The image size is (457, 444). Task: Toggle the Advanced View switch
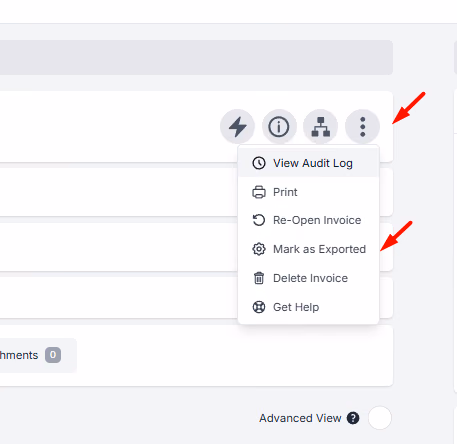pyautogui.click(x=380, y=418)
